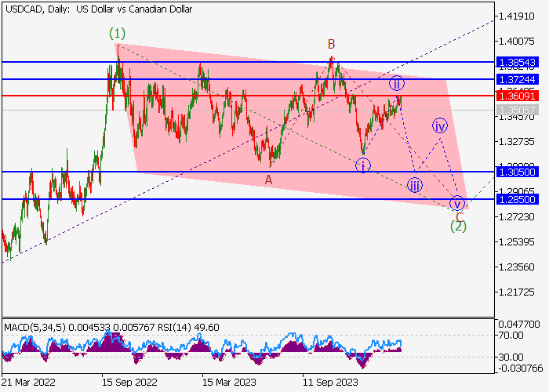Click the indicator scale value 30.00
This screenshot has width=549, height=392.
pos(511,358)
